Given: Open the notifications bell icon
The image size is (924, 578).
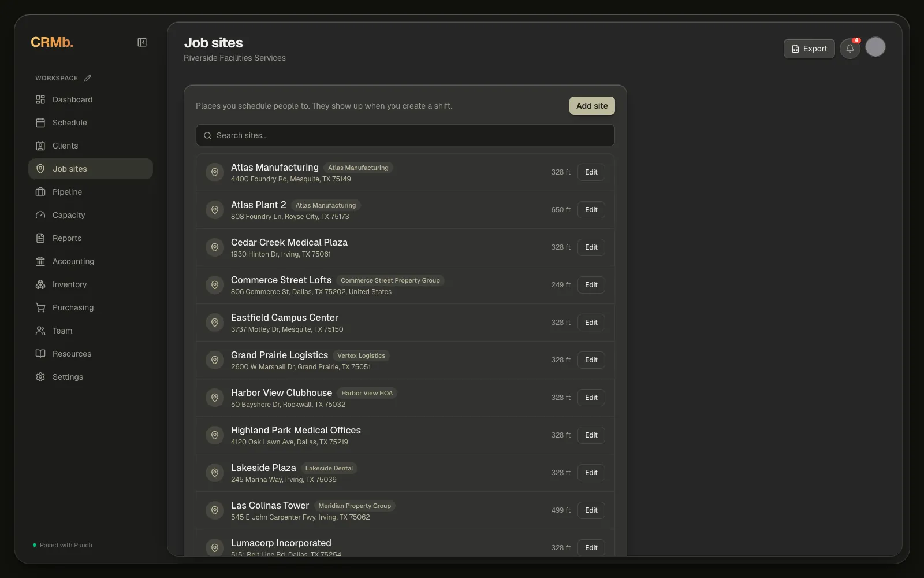Looking at the screenshot, I should pos(850,49).
